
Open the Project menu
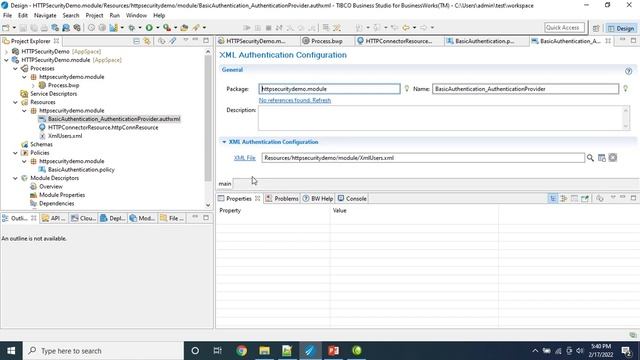click(94, 16)
